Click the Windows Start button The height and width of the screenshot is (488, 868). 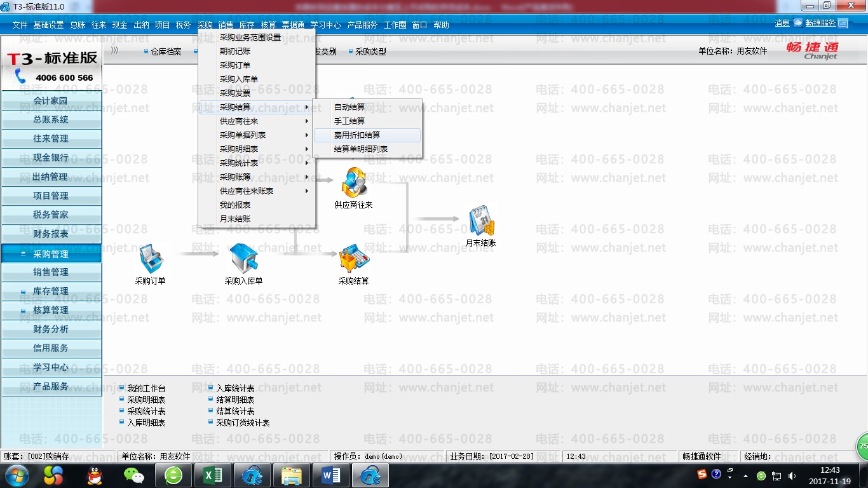(x=16, y=475)
